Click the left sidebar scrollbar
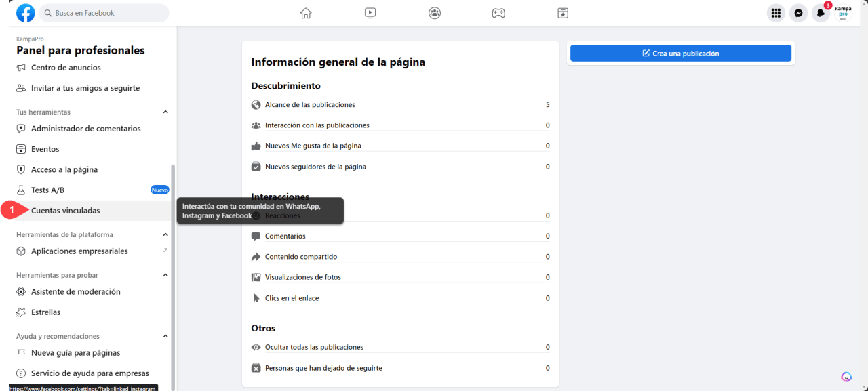 click(173, 271)
